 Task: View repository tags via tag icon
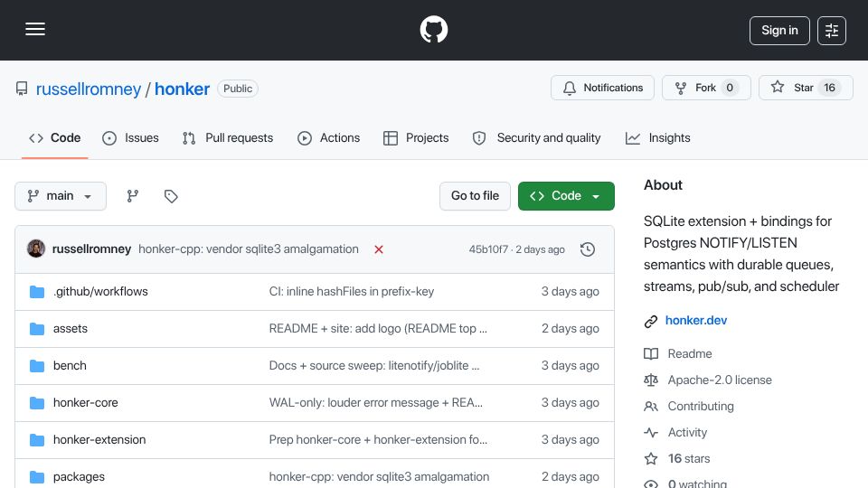[x=171, y=196]
